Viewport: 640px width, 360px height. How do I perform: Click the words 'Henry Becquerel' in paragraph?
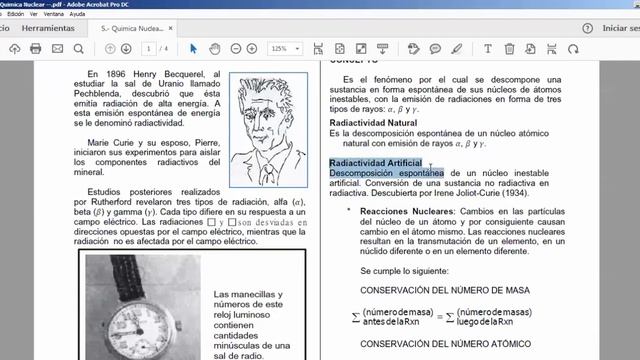coord(169,74)
